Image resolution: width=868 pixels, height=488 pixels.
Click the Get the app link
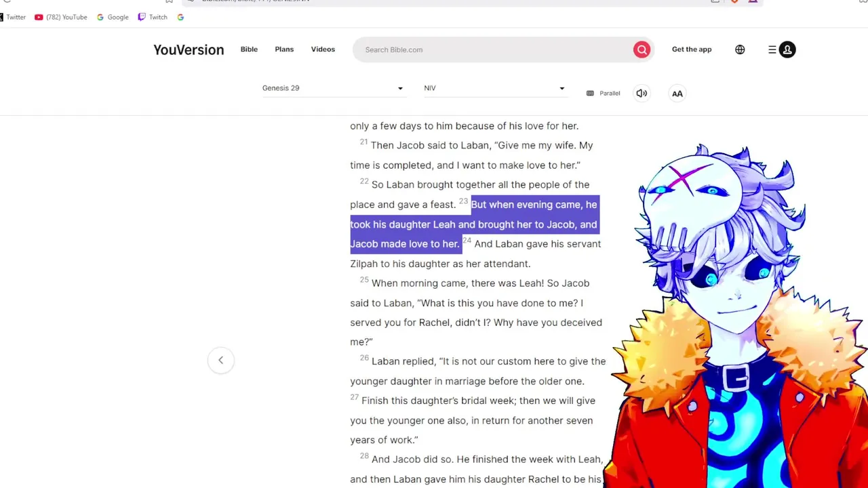click(692, 49)
